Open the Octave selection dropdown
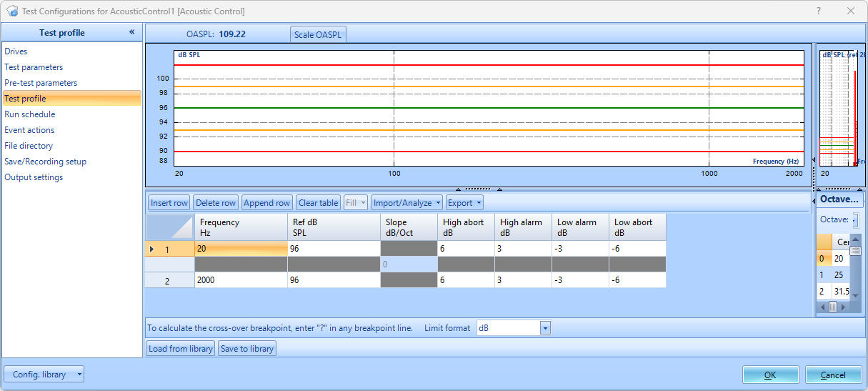Screen dimensions: 868x391 855,219
